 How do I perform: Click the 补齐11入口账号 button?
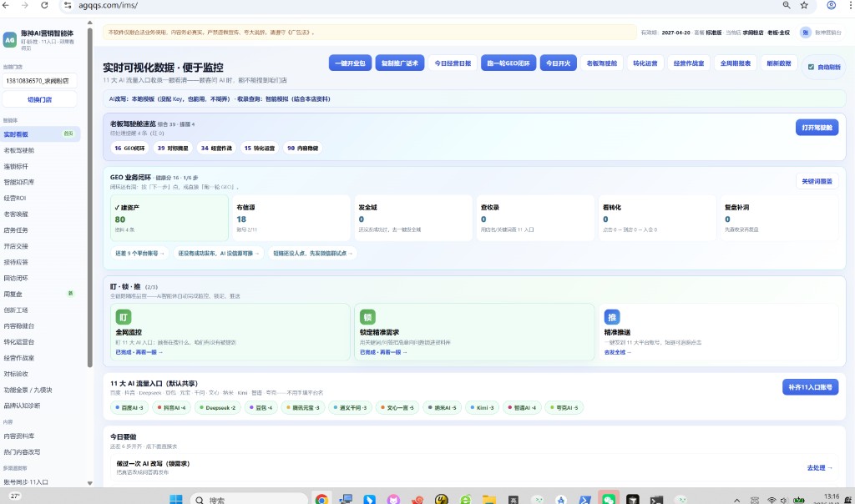coord(810,387)
